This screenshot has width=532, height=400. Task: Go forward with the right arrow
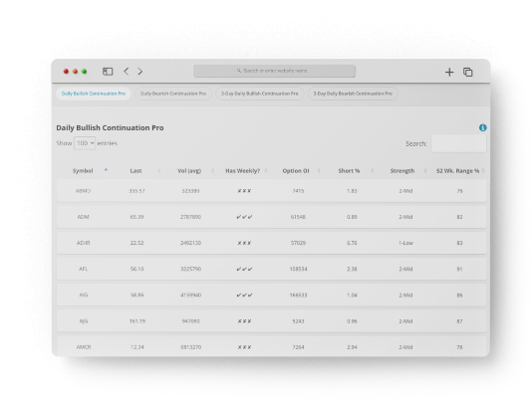tap(140, 72)
